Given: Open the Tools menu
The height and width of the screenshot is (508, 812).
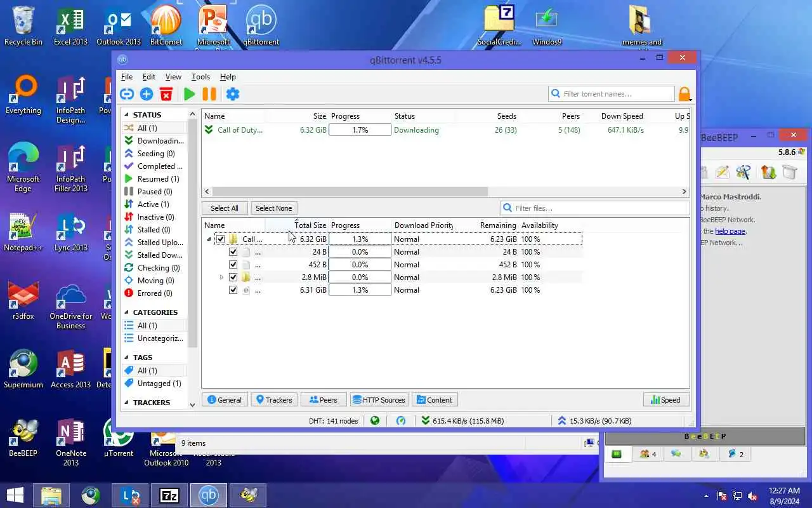Looking at the screenshot, I should (x=200, y=77).
